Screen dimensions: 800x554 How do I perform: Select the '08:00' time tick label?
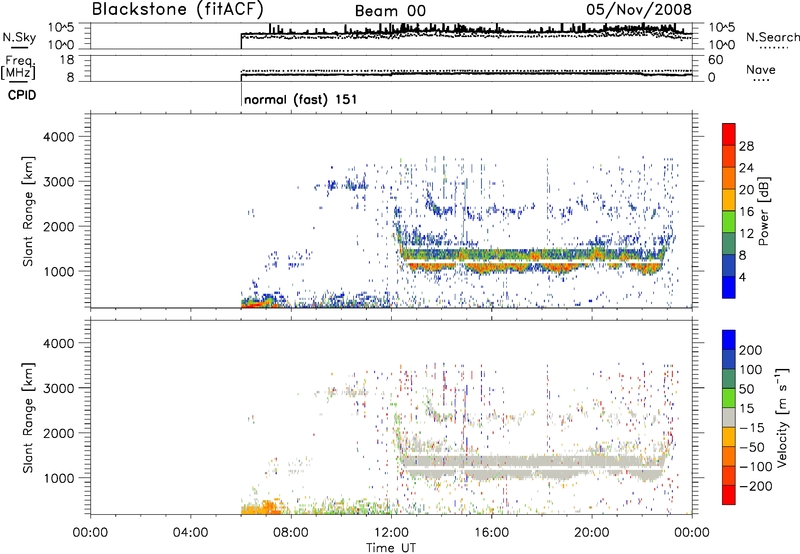291,533
